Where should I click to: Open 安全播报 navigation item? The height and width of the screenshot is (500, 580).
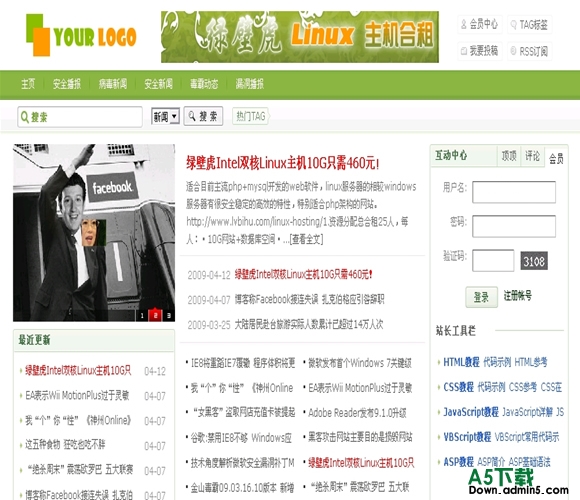coord(67,84)
